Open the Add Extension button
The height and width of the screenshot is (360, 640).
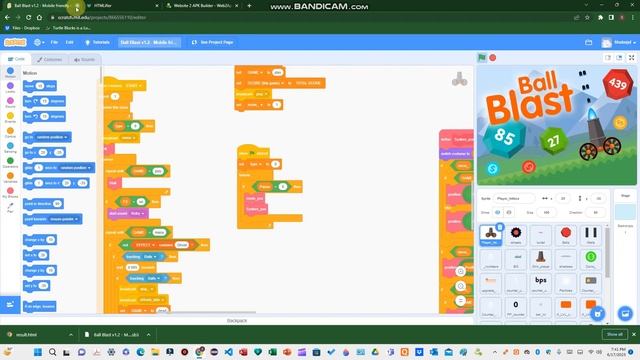coord(10,304)
